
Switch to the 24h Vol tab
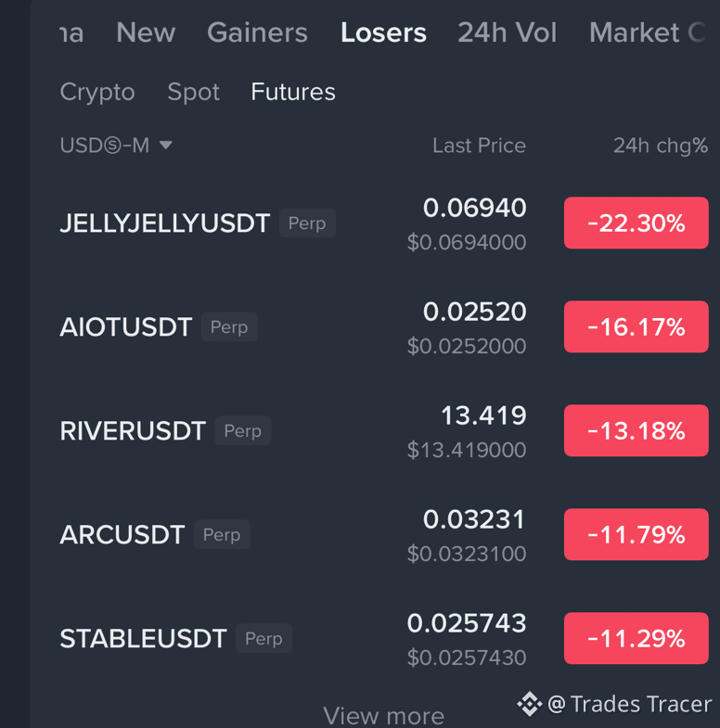pyautogui.click(x=508, y=32)
